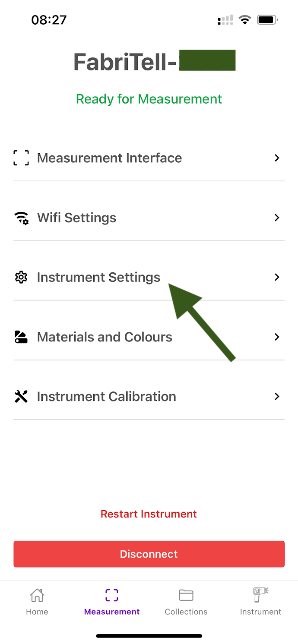Image resolution: width=298 pixels, height=644 pixels.
Task: Open Wifi Settings using right chevron
Action: (277, 218)
